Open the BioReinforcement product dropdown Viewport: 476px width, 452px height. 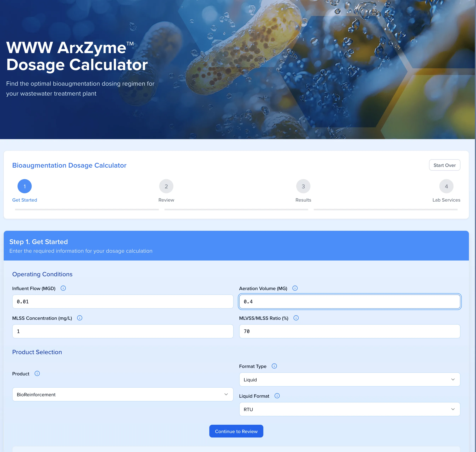123,394
